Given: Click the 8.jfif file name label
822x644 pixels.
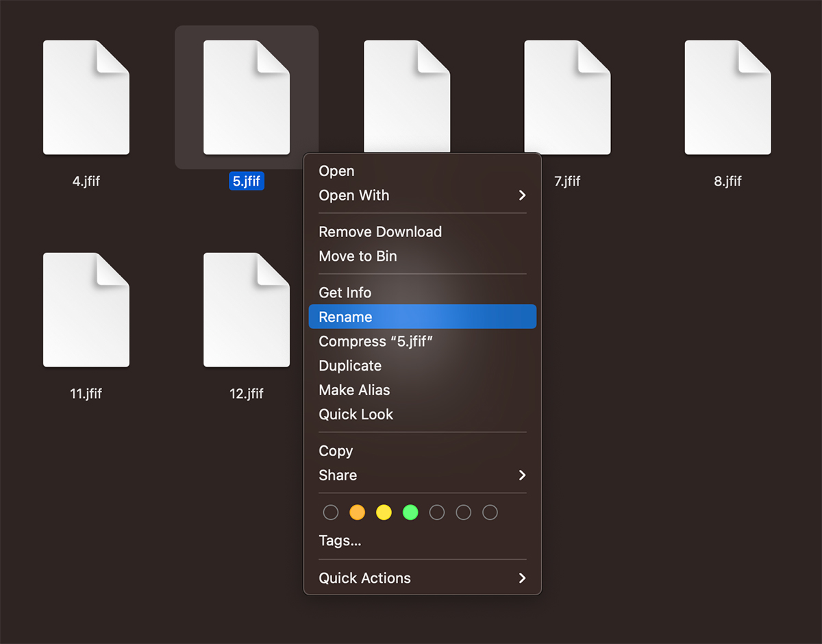Looking at the screenshot, I should coord(727,182).
